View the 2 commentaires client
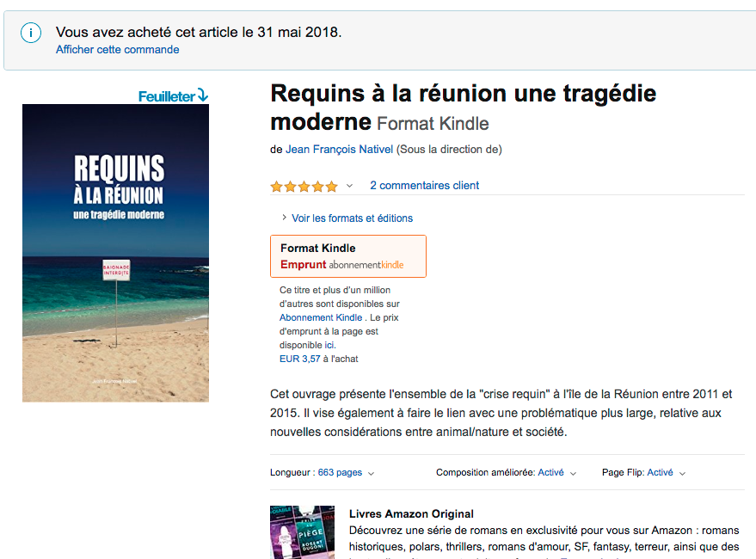Image resolution: width=756 pixels, height=559 pixels. coord(424,186)
